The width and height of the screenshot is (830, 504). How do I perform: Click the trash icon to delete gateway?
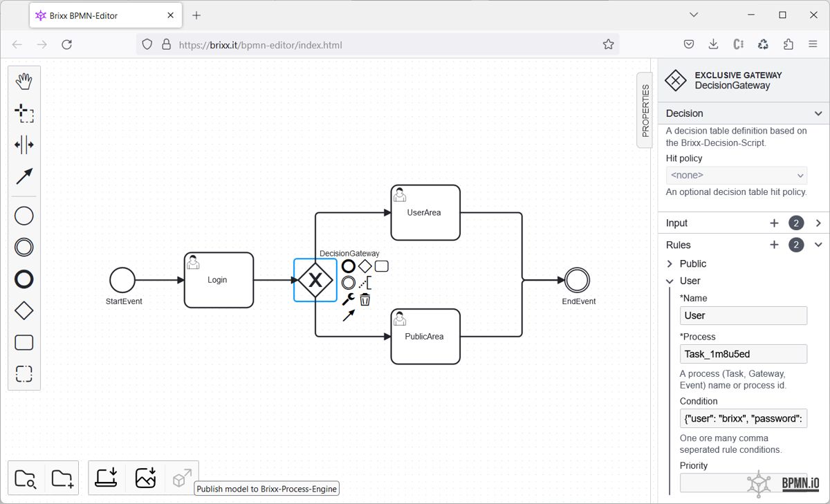365,299
